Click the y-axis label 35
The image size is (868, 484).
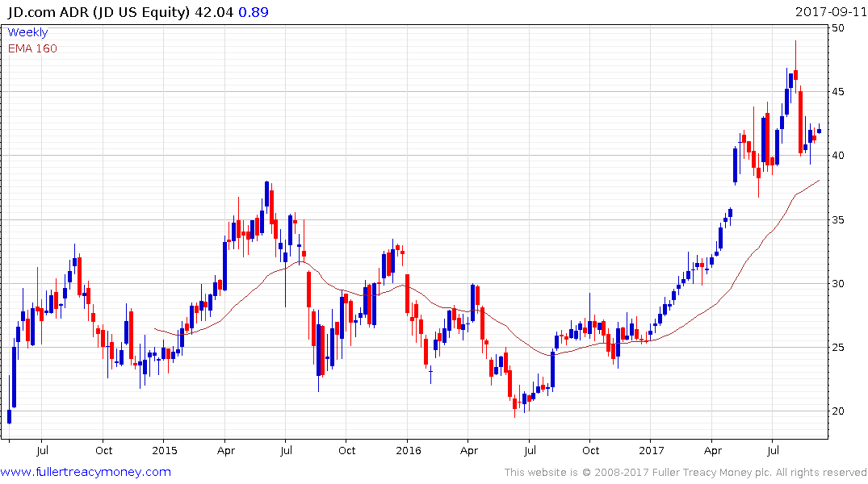[x=838, y=219]
